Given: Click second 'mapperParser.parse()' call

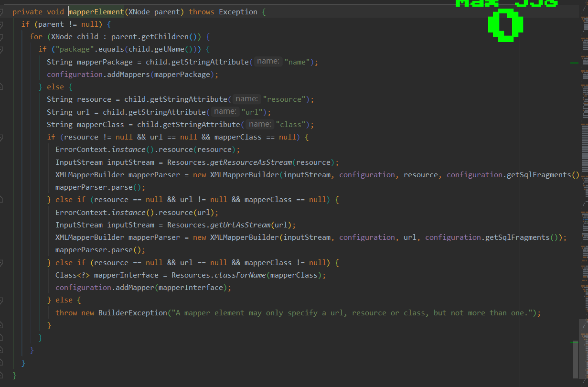Looking at the screenshot, I should [98, 250].
